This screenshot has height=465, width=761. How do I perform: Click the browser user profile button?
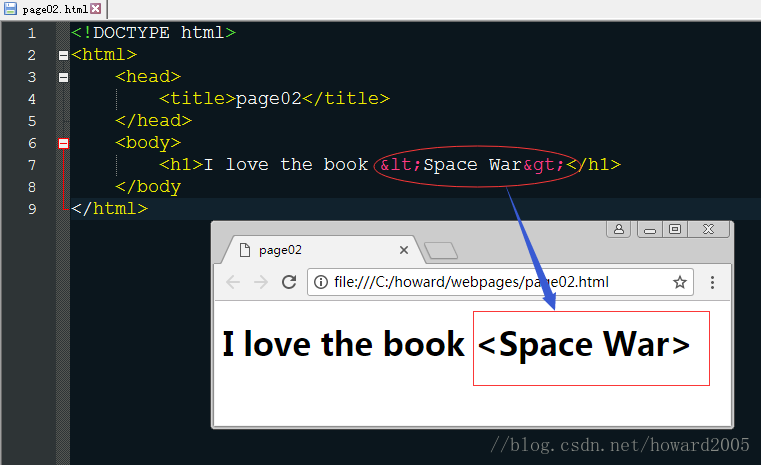tap(619, 229)
